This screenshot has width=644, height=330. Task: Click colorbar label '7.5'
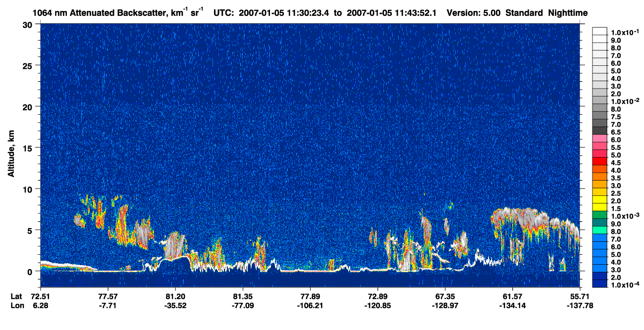(x=616, y=117)
